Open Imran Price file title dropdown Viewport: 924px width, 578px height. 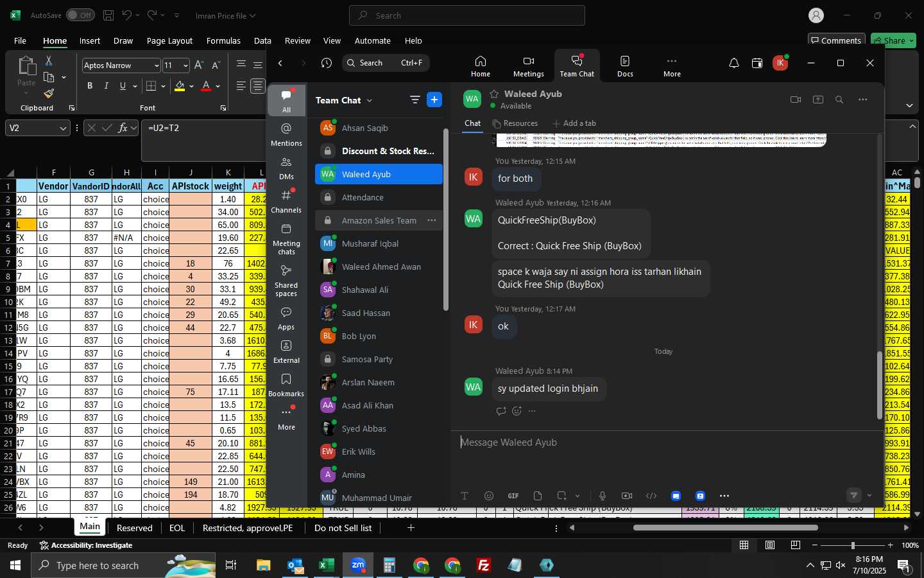(x=252, y=15)
